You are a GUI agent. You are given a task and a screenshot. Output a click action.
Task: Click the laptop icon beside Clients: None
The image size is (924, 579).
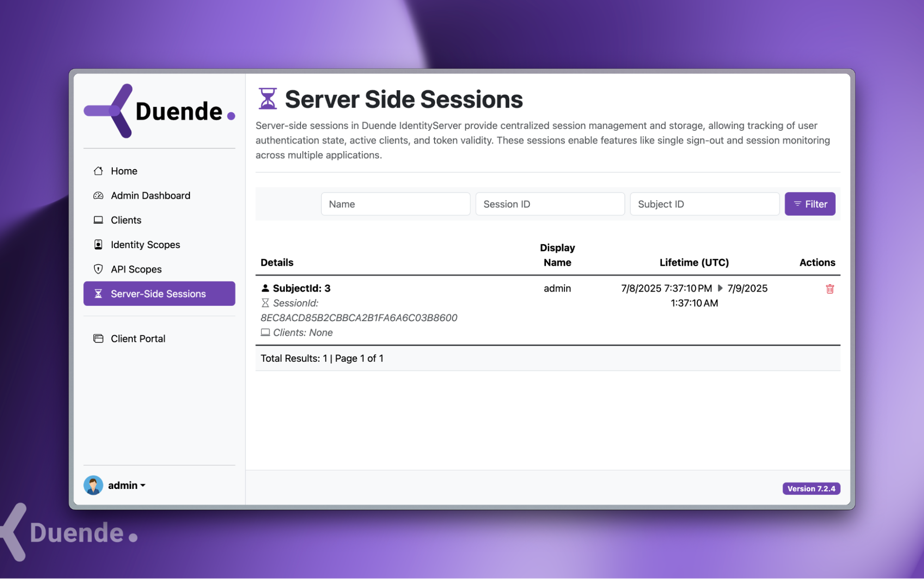point(265,332)
